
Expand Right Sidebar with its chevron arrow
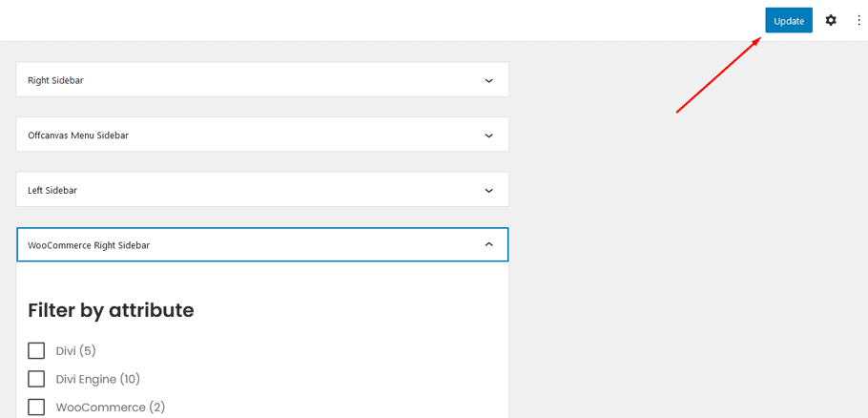(488, 80)
